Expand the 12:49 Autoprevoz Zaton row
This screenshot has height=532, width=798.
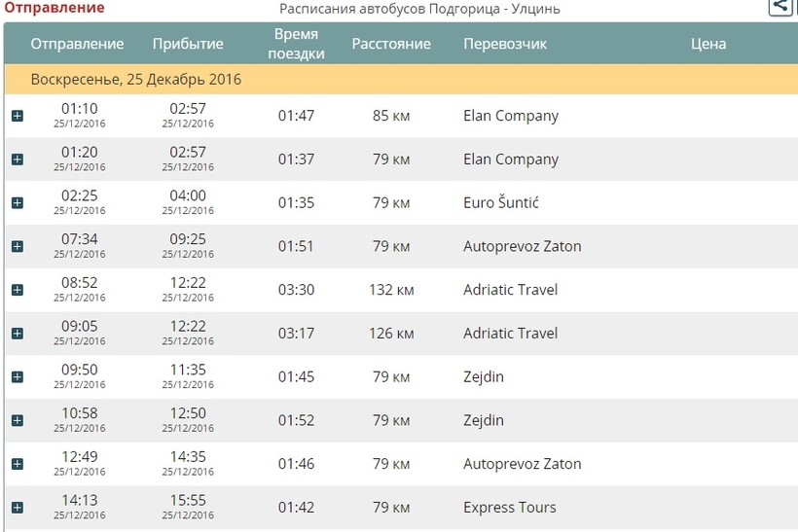coord(17,464)
